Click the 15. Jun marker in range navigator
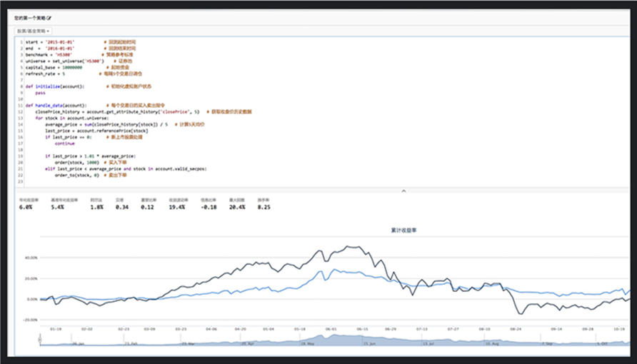The width and height of the screenshot is (637, 364). coord(369,344)
